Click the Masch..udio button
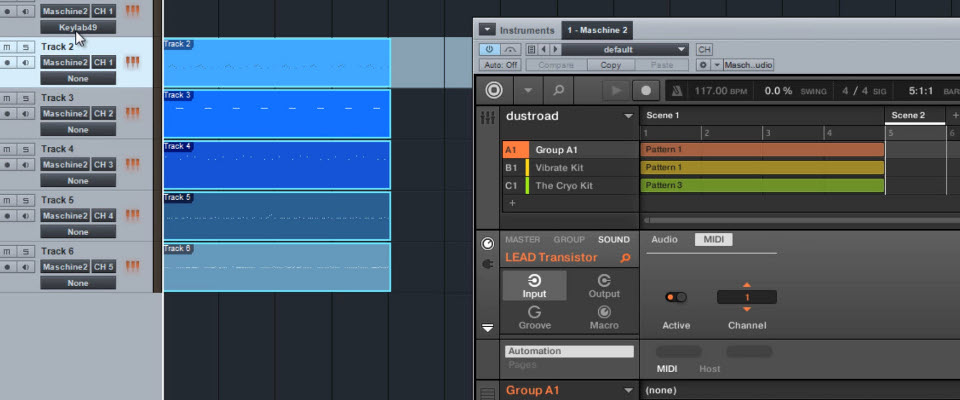This screenshot has width=960, height=400. [749, 65]
